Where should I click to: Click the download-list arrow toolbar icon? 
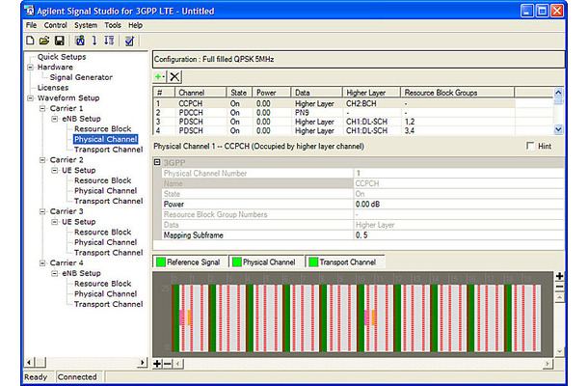coord(109,41)
